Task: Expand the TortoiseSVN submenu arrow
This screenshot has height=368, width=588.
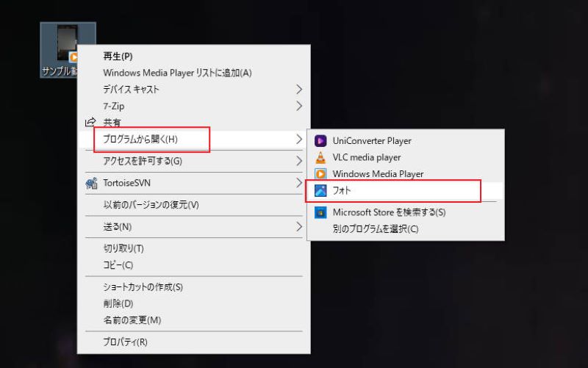Action: click(299, 183)
